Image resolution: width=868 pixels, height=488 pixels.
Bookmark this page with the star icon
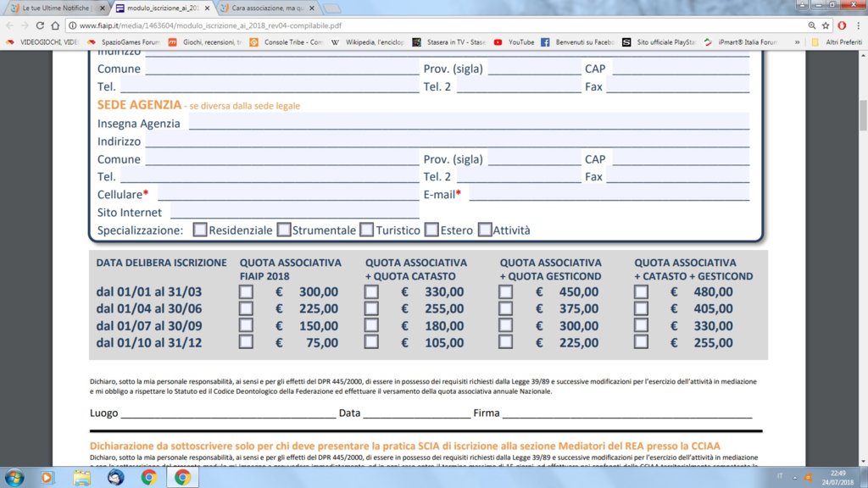(x=826, y=25)
